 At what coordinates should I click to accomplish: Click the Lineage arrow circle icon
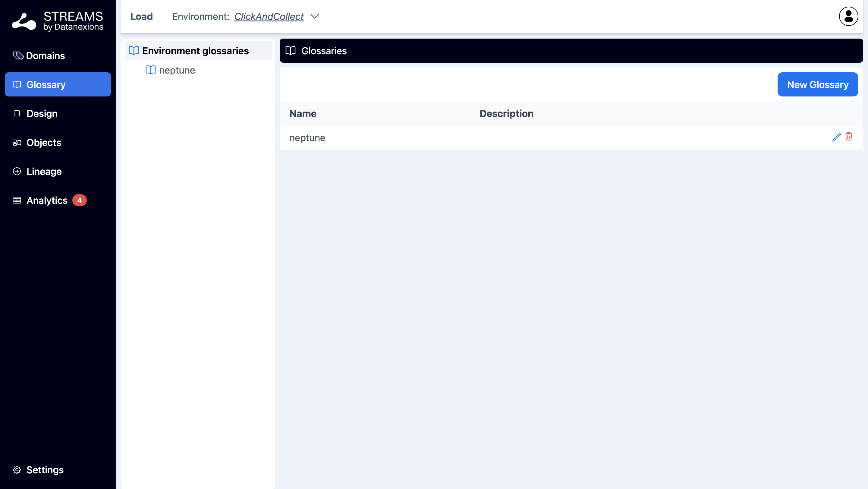[x=17, y=171]
